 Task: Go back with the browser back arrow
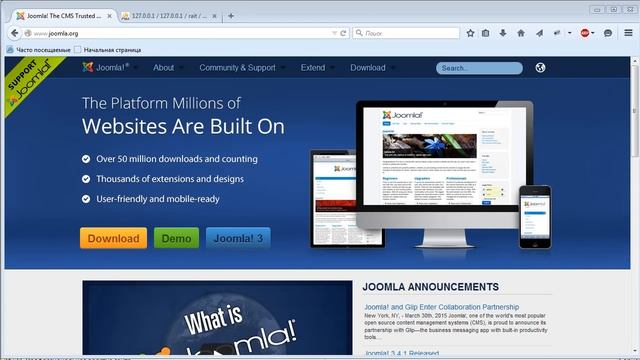tap(14, 33)
